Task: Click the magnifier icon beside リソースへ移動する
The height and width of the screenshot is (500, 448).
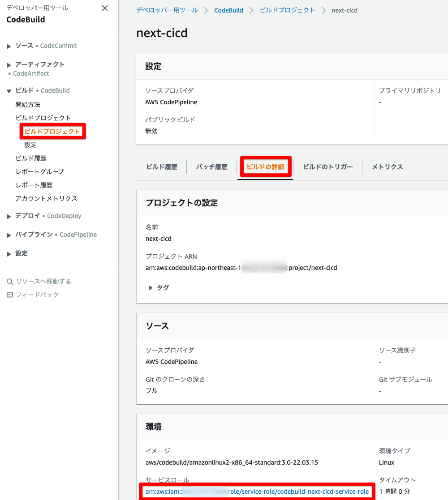Action: coord(10,282)
